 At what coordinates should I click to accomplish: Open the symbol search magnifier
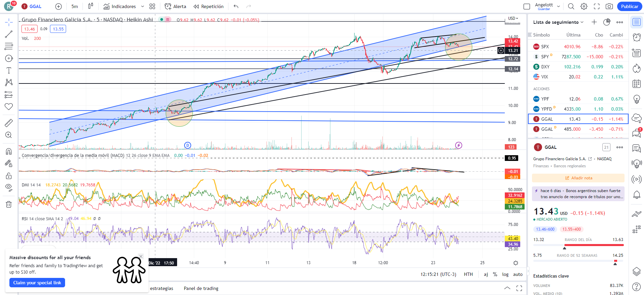(x=571, y=6)
